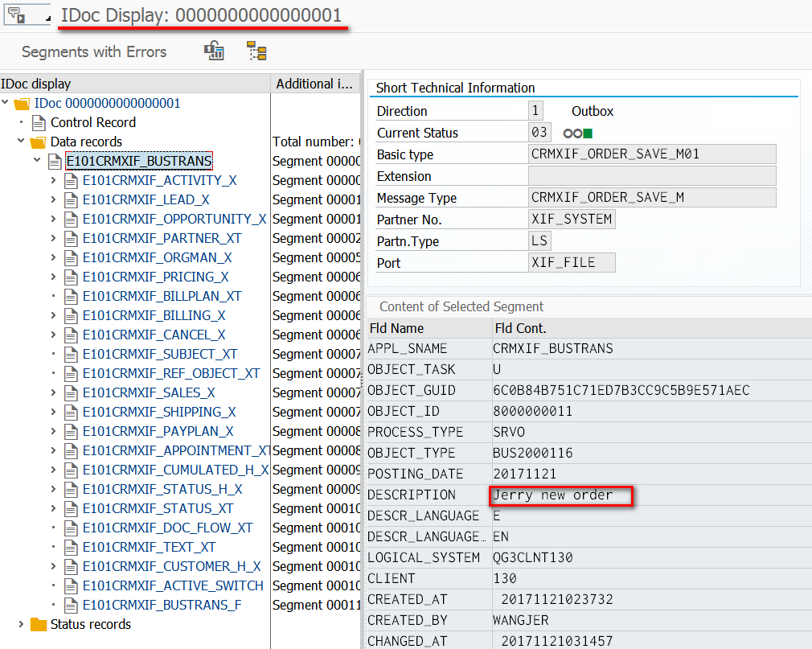This screenshot has width=812, height=649.
Task: Open the E101CRMXIF_LEAD_X segment link
Action: [146, 199]
